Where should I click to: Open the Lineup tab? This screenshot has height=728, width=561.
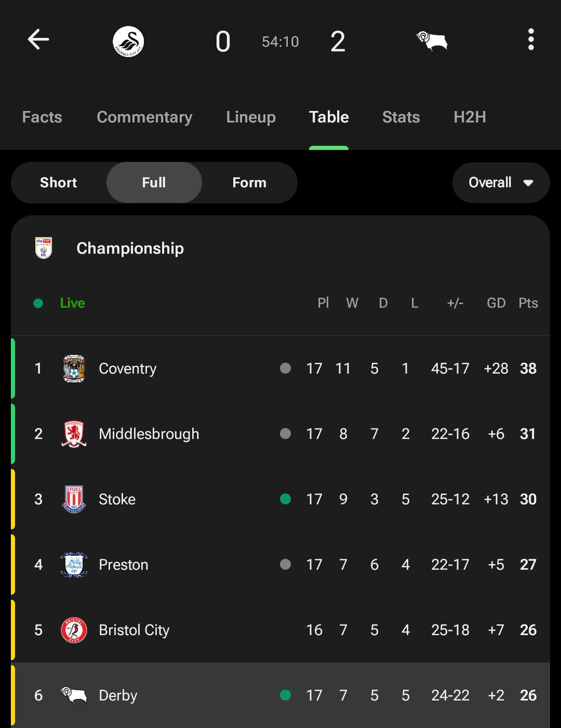coord(251,117)
